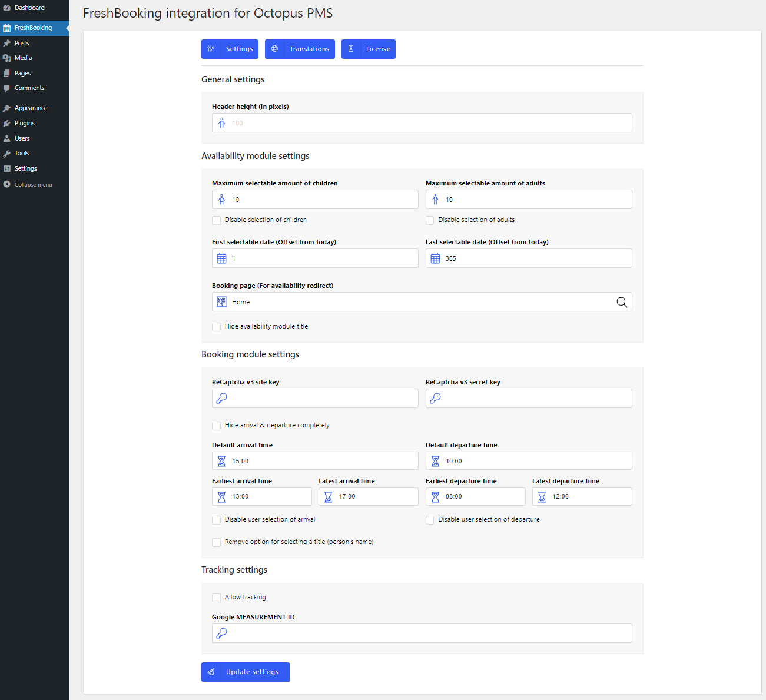766x700 pixels.
Task: Toggle Remove option for selecting a title
Action: click(x=216, y=542)
